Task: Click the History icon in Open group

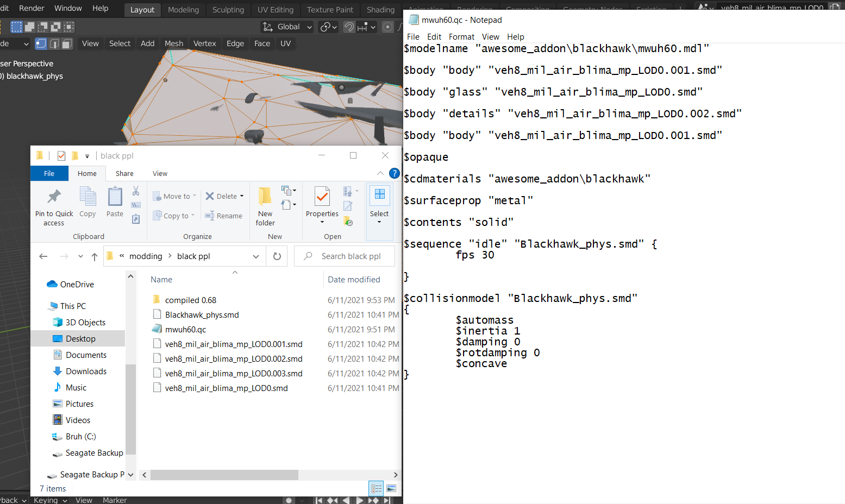Action: coord(348,221)
